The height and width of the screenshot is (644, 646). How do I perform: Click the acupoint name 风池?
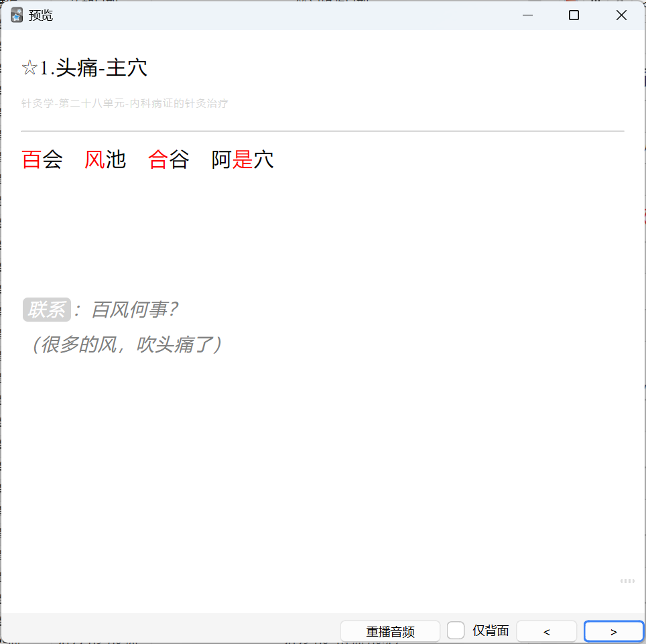coord(105,159)
